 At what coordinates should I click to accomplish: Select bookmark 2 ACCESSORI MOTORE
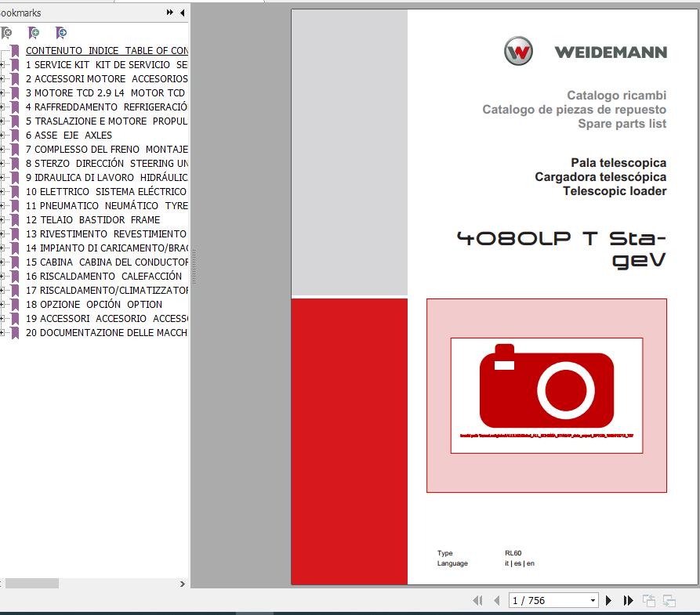tap(107, 78)
